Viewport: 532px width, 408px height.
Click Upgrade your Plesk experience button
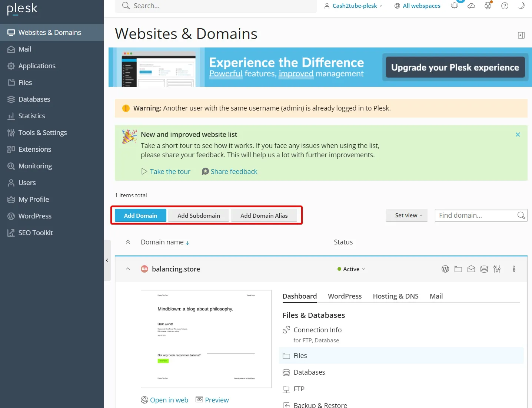[455, 67]
